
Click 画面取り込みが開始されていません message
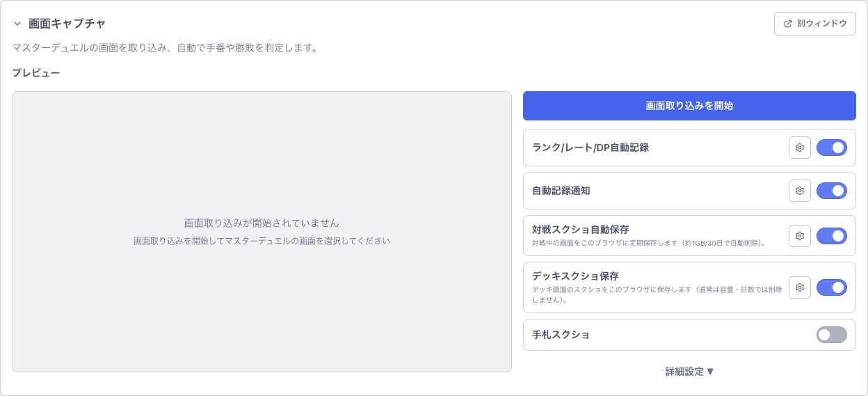(x=262, y=223)
